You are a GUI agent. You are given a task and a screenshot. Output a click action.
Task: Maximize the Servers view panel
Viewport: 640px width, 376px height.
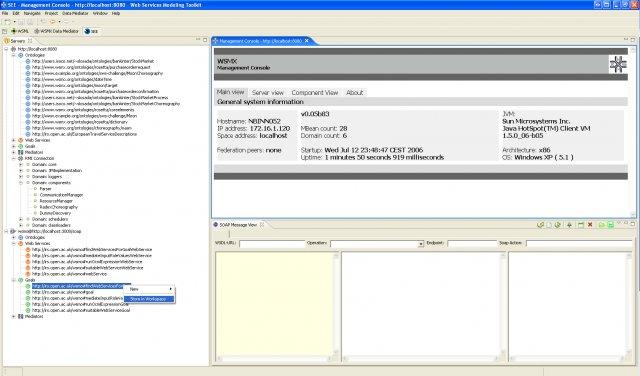(x=205, y=40)
